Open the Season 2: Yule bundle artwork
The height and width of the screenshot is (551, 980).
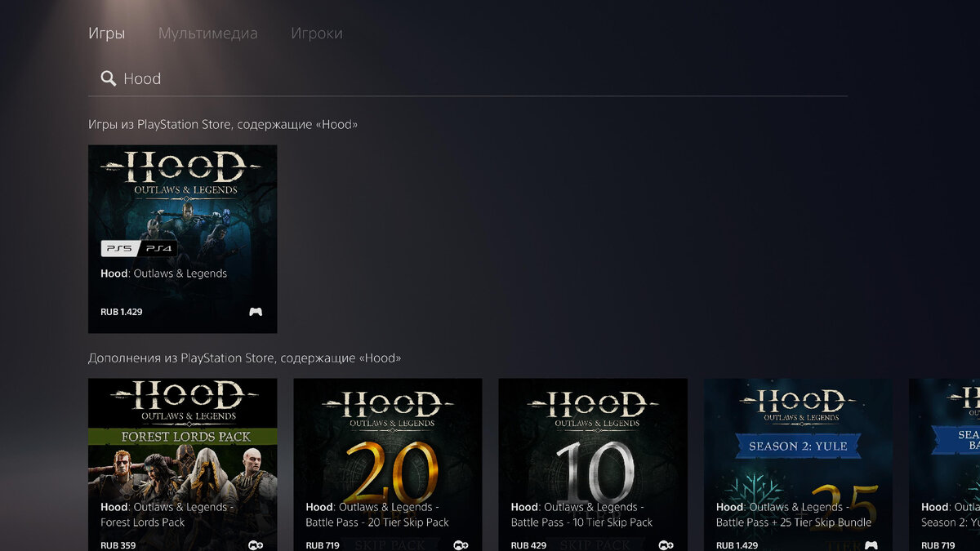click(798, 464)
